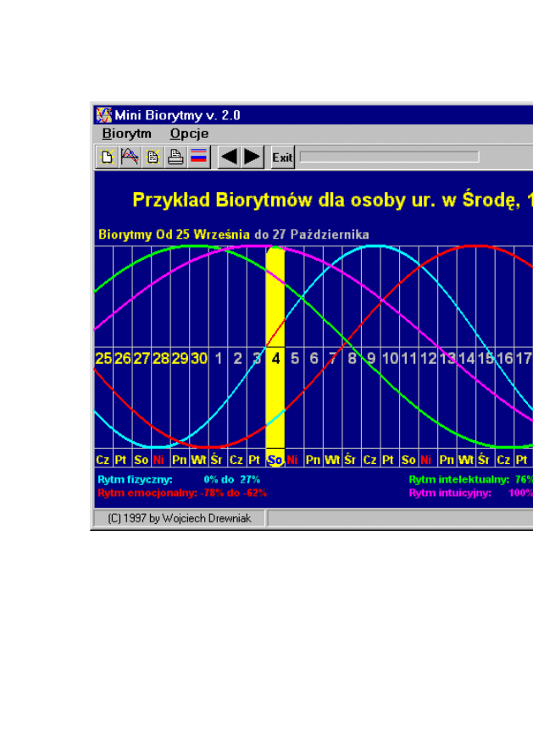Pick day 9 on the timeline
Viewport: 533px width, 756px height.
(x=371, y=358)
